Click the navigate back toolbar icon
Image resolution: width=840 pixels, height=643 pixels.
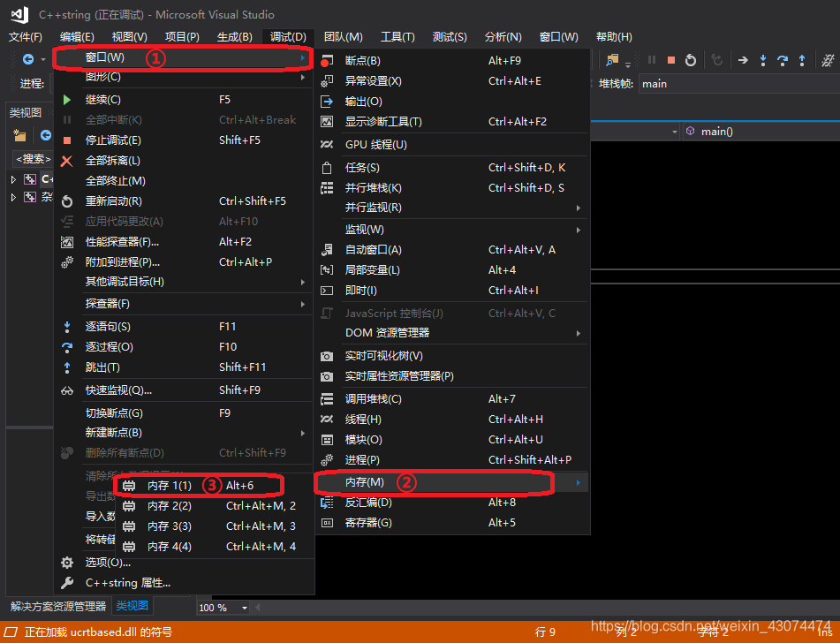(x=28, y=59)
